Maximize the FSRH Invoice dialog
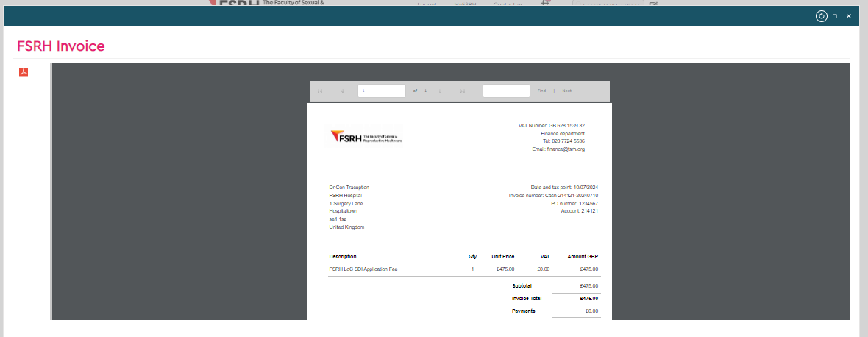868x337 pixels. [835, 16]
